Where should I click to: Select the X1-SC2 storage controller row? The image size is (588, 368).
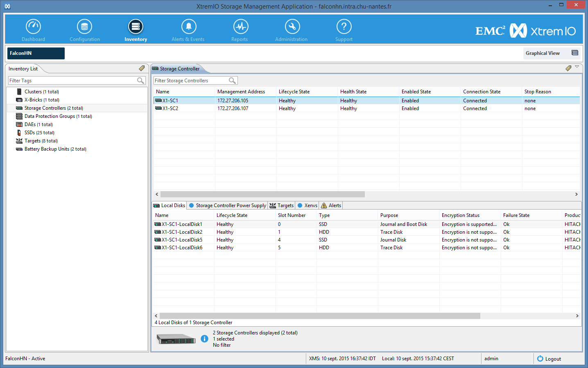pyautogui.click(x=170, y=108)
